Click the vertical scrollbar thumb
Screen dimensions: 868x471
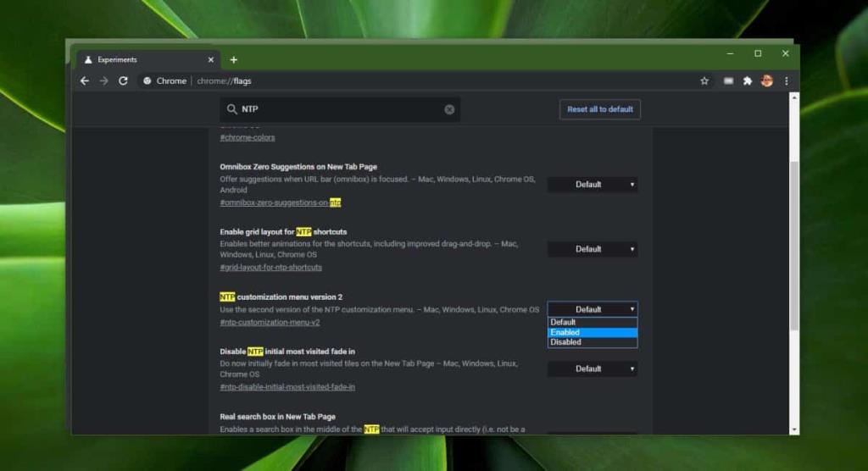794,247
